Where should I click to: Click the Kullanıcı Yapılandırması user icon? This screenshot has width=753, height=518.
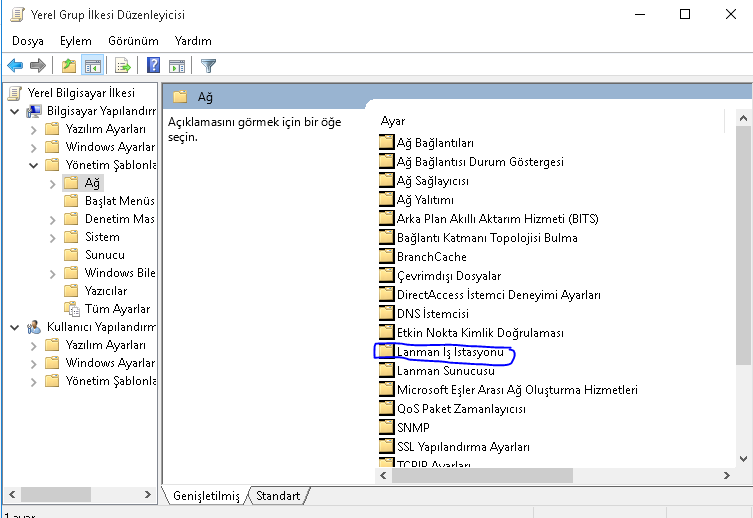[x=34, y=327]
